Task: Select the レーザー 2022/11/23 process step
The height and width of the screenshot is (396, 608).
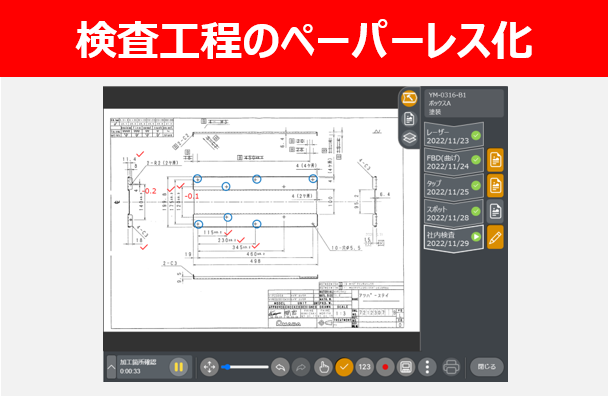Action: 454,136
